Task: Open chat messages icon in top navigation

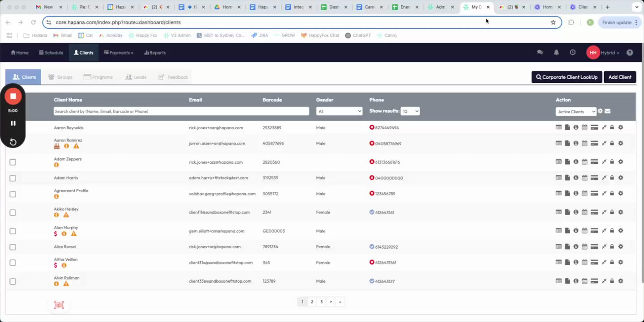Action: (x=540, y=52)
